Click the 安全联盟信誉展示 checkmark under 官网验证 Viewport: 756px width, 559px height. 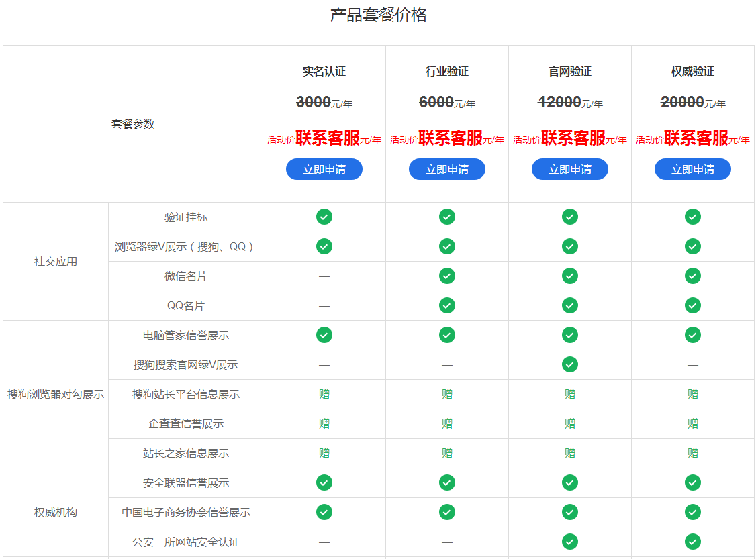tap(569, 482)
